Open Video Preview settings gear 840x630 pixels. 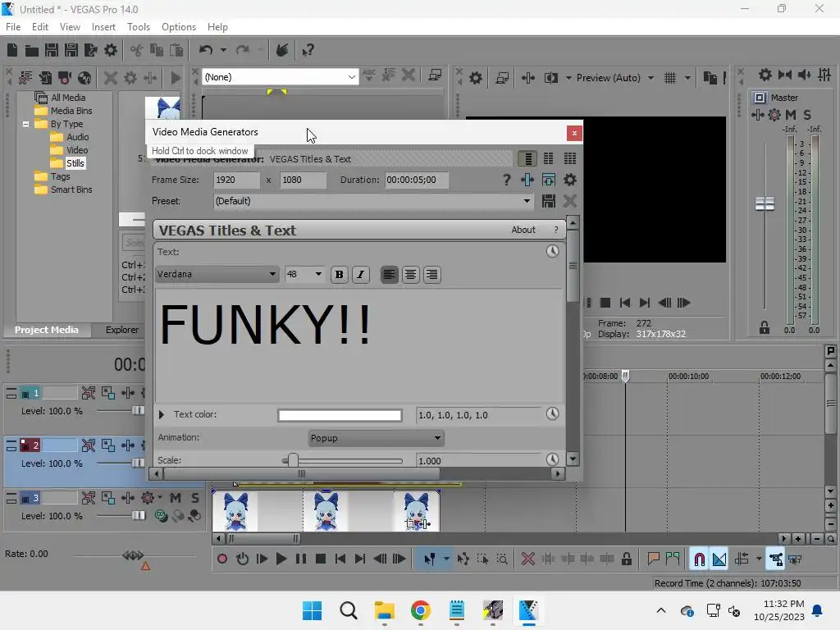point(475,78)
